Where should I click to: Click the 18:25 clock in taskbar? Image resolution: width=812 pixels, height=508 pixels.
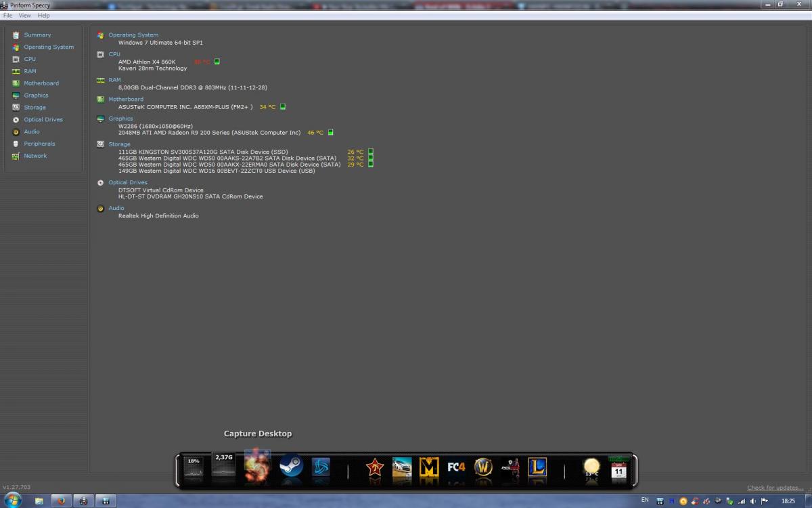(x=788, y=501)
